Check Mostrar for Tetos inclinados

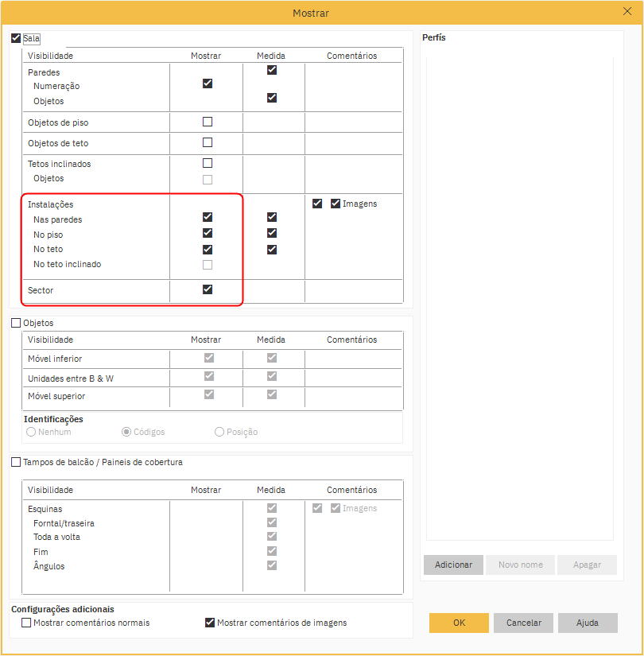[208, 163]
